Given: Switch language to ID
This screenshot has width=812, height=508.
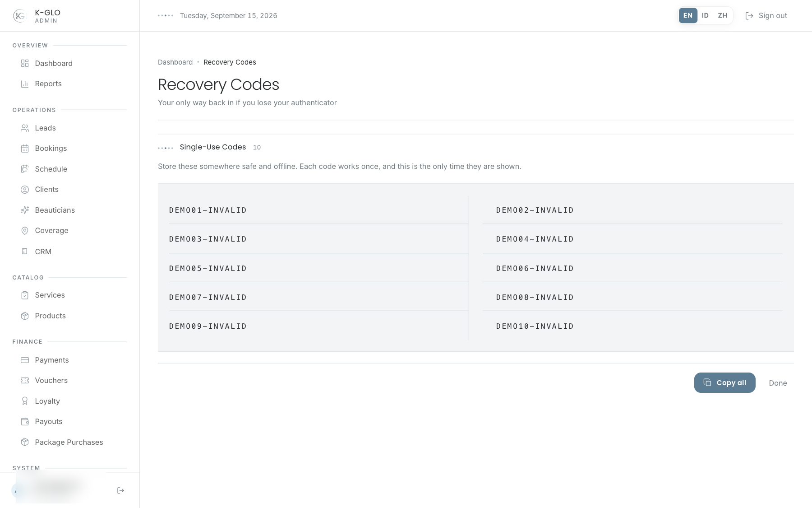Looking at the screenshot, I should coord(705,15).
